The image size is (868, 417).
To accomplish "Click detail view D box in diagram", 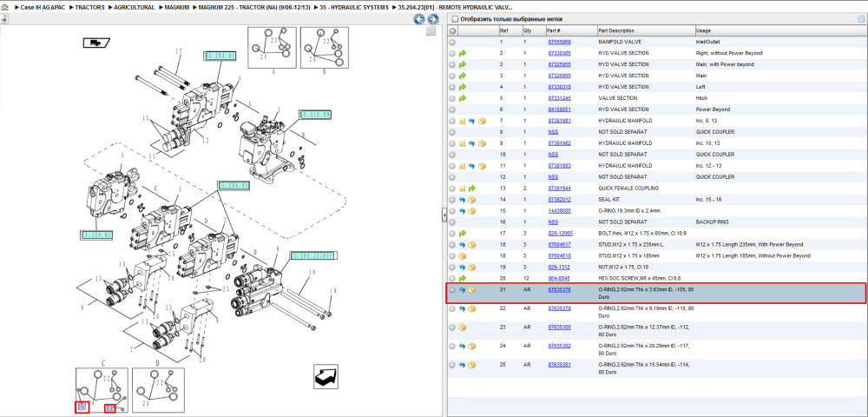I will (158, 390).
